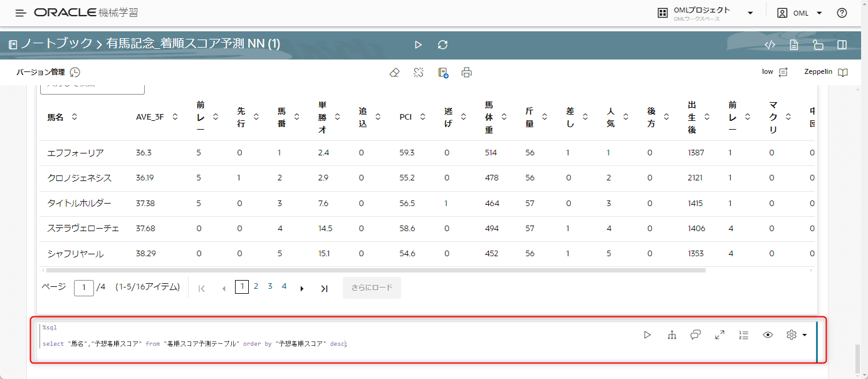The width and height of the screenshot is (868, 379).
Task: Go to the next table page arrow
Action: (302, 288)
